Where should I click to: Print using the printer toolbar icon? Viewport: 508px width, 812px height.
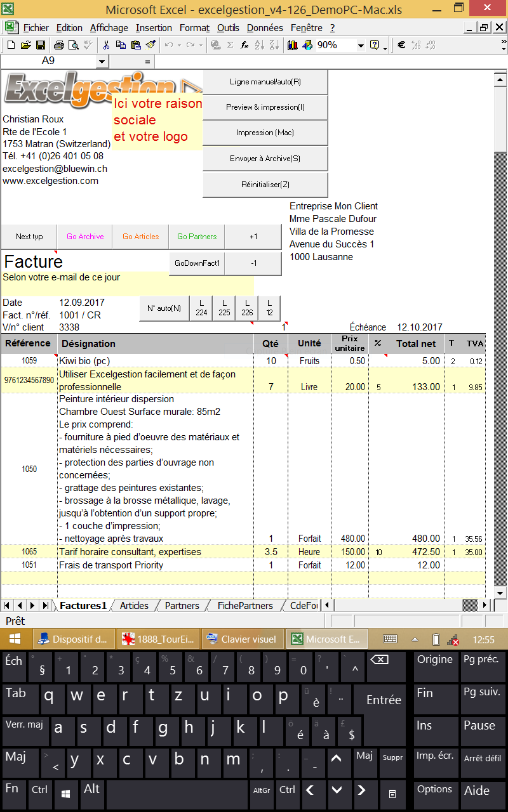point(59,45)
